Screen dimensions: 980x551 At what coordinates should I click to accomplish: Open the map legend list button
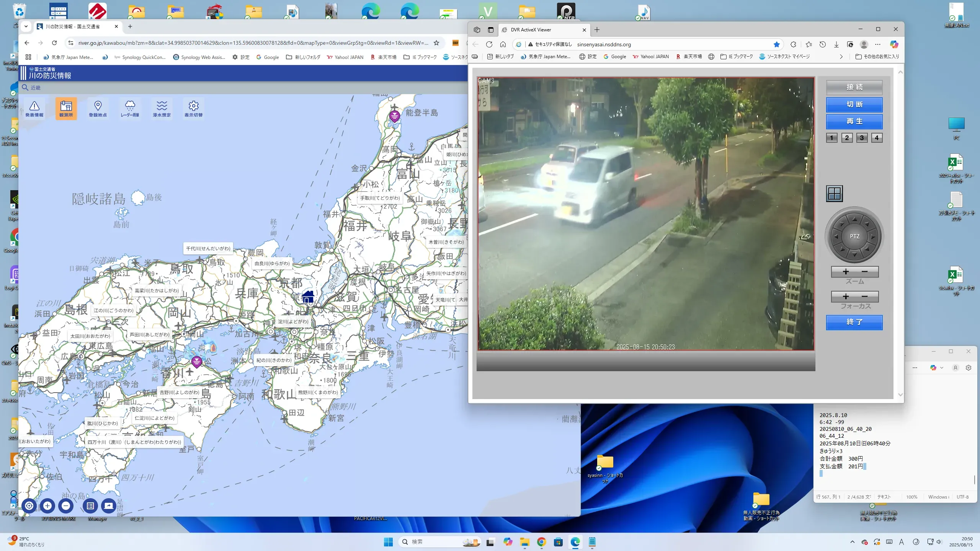(x=90, y=505)
